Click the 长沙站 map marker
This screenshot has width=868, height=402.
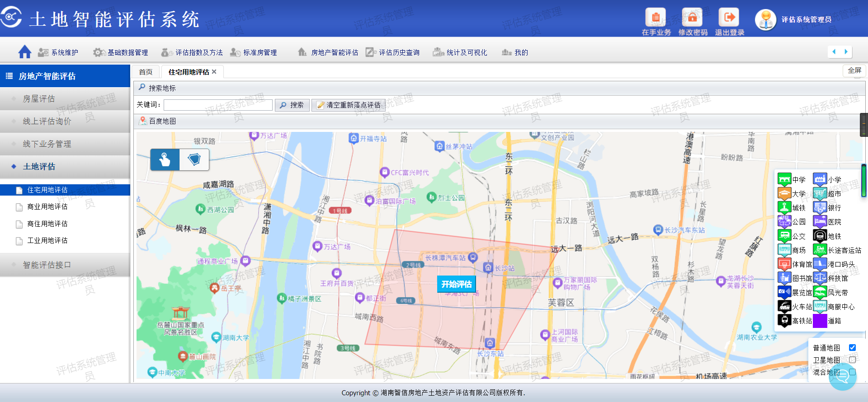488,267
